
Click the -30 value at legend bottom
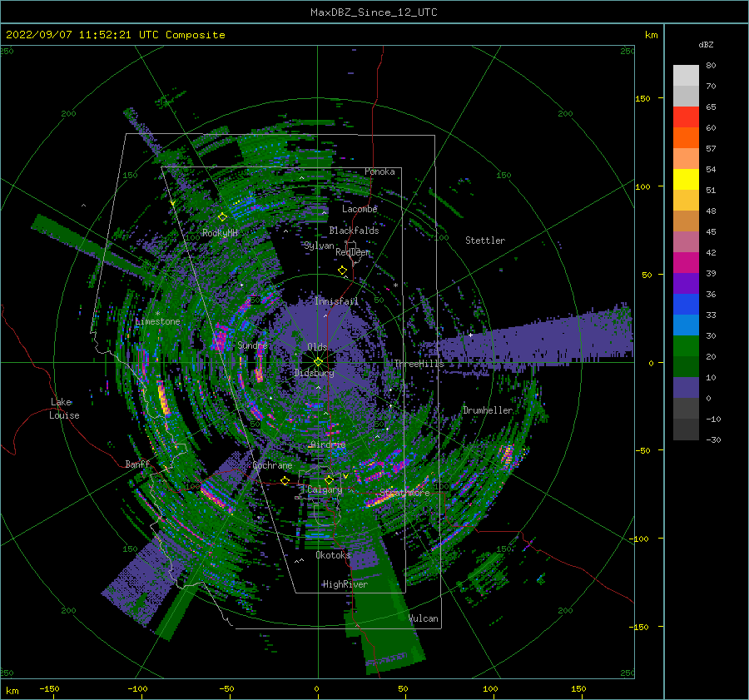[x=713, y=439]
